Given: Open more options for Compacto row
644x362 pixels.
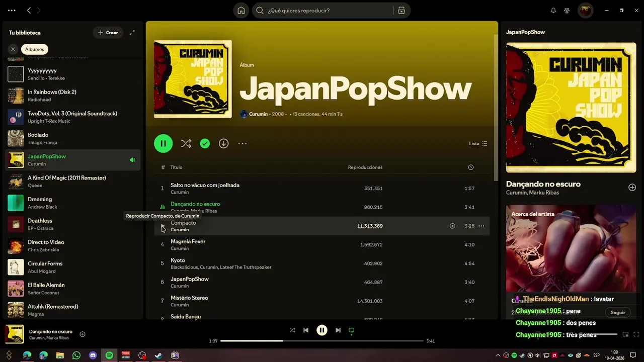Looking at the screenshot, I should [x=481, y=226].
